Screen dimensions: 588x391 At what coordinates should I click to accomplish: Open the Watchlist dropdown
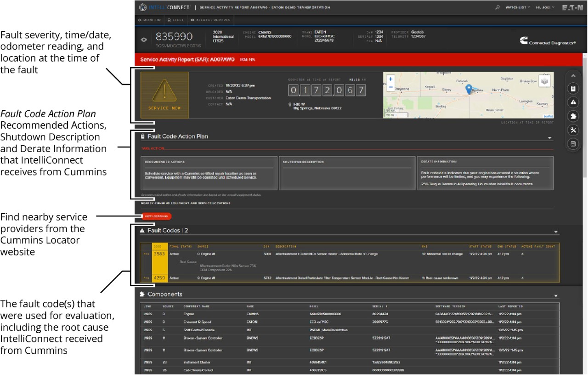(518, 7)
